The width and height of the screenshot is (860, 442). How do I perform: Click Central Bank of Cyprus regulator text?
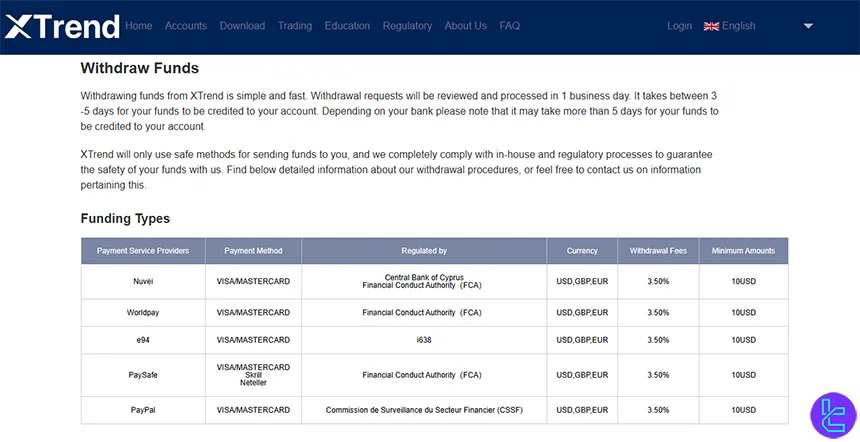[x=424, y=277]
